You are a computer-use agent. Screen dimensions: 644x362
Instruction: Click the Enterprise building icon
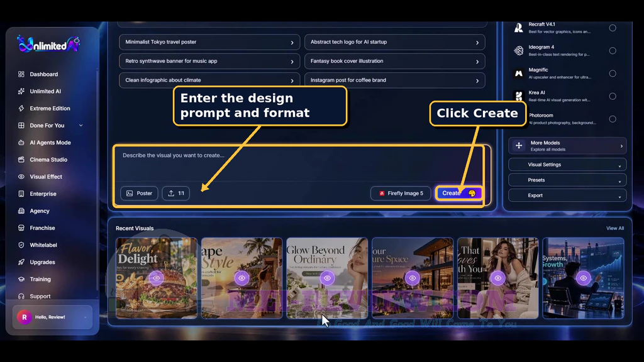click(21, 194)
